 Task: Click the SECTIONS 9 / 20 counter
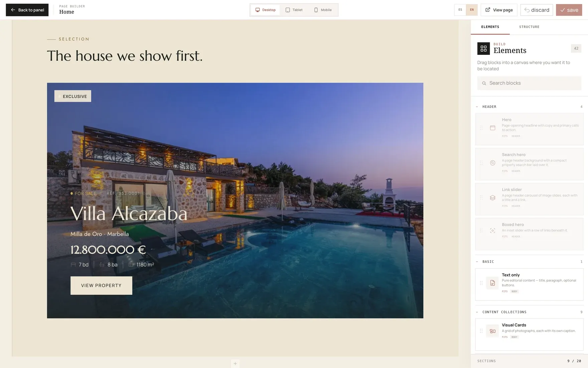coord(529,361)
